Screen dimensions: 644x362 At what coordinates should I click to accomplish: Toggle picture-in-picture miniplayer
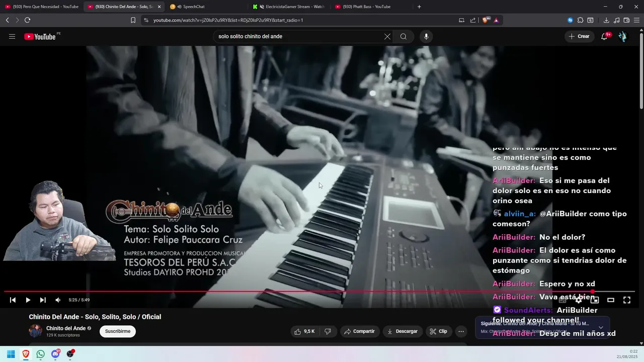(x=595, y=300)
